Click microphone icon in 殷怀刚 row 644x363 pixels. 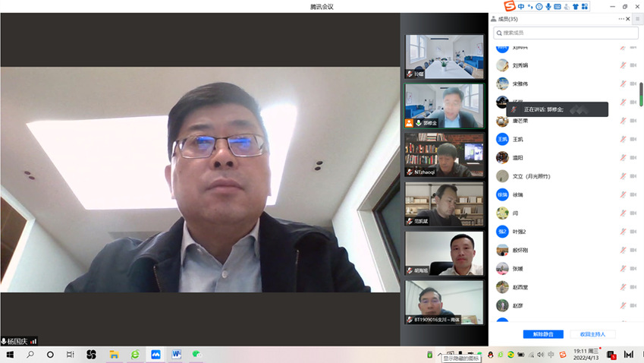[623, 250]
